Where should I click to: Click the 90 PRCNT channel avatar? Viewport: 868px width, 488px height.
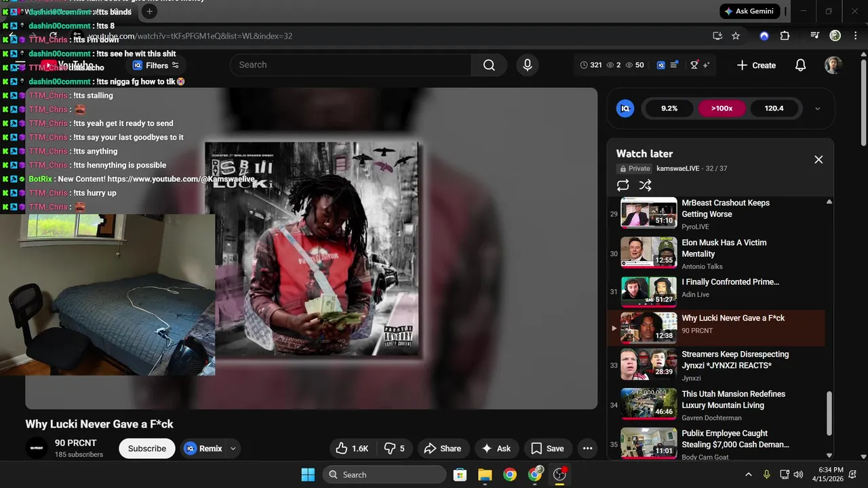click(x=37, y=448)
